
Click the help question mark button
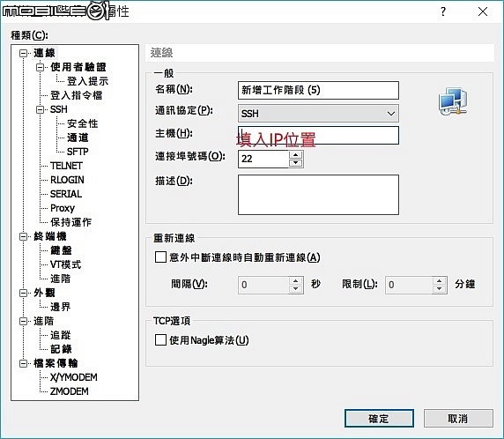click(443, 11)
